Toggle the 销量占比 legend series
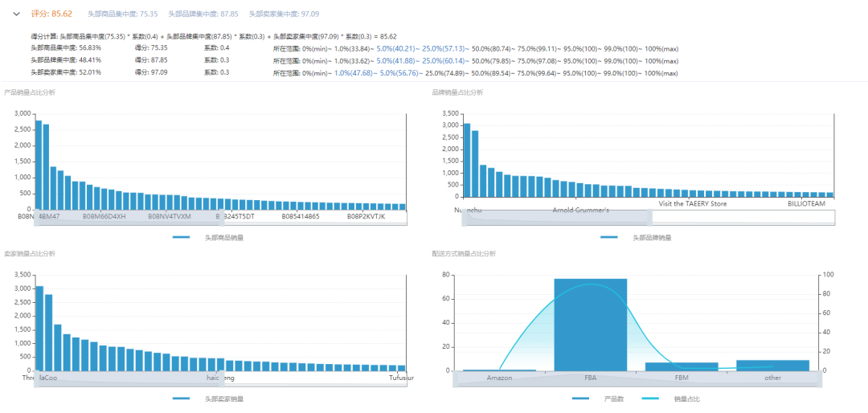 click(x=670, y=399)
